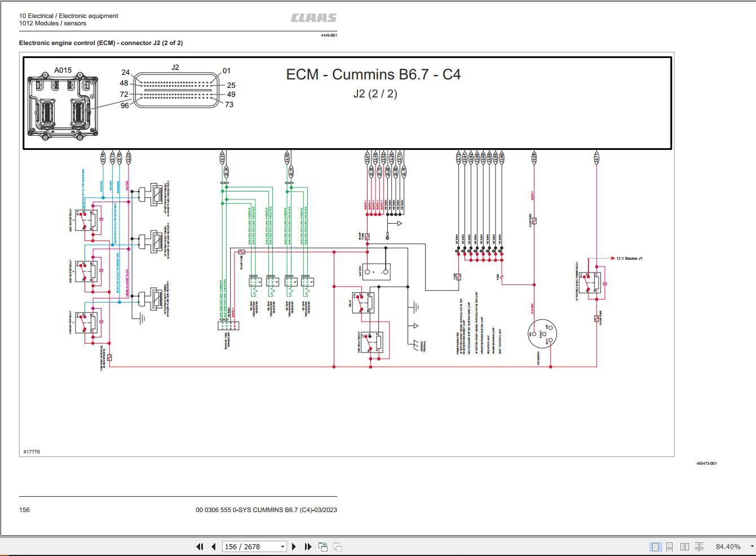This screenshot has height=556, width=756.
Task: Go to the previous page
Action: click(x=213, y=546)
